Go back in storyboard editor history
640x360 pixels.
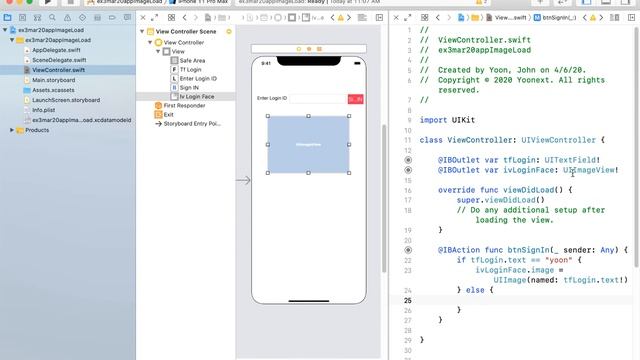click(x=184, y=18)
